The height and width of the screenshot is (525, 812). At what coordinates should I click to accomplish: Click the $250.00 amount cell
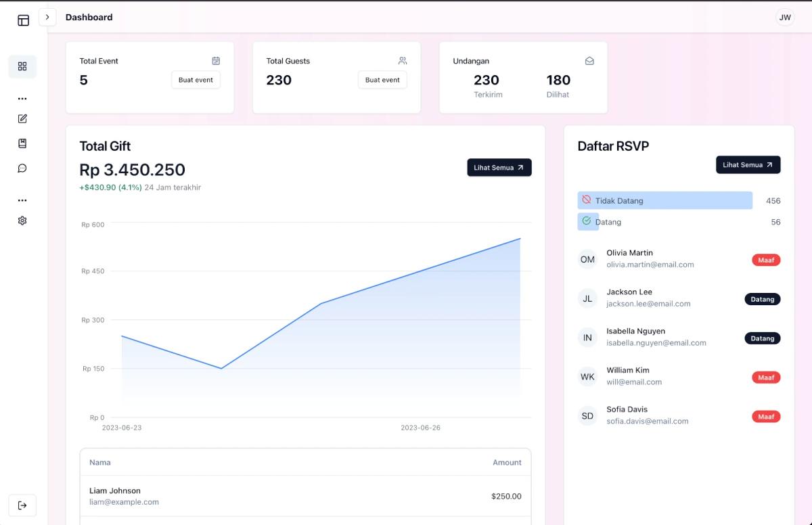click(x=506, y=496)
